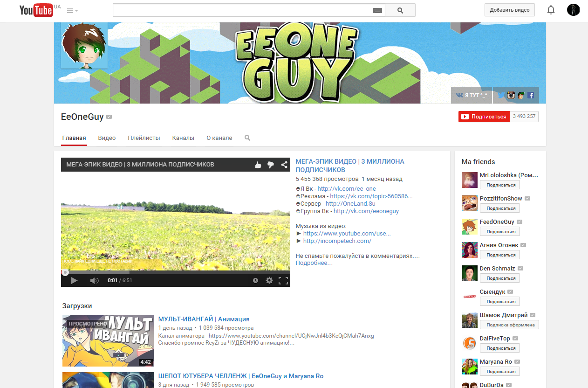This screenshot has width=588, height=388.
Task: Open the Плейлисты tab
Action: [144, 138]
